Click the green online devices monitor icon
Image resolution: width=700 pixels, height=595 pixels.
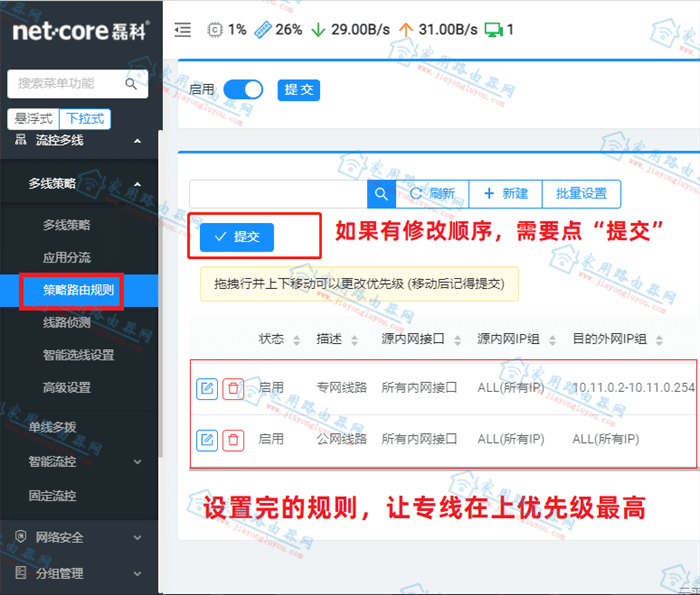494,30
